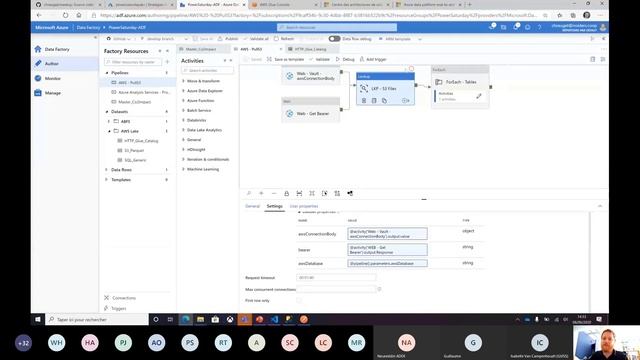Select the Web - Vault awsConnectionBody activity
This screenshot has width=640, height=360.
[x=311, y=76]
